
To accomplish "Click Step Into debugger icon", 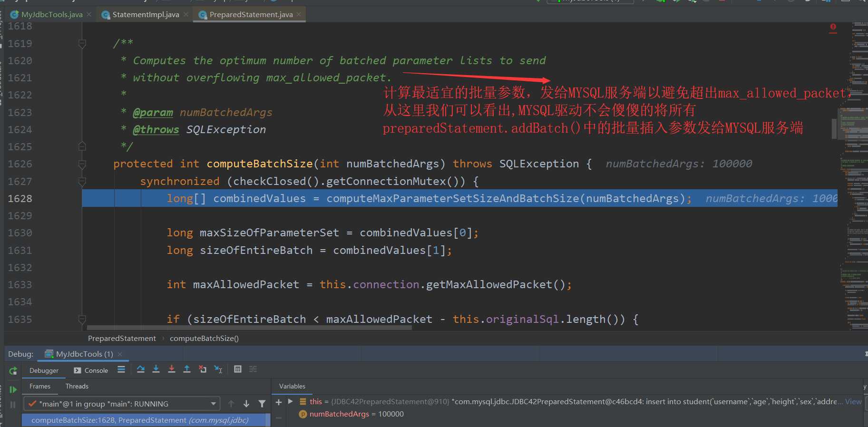I will [156, 369].
